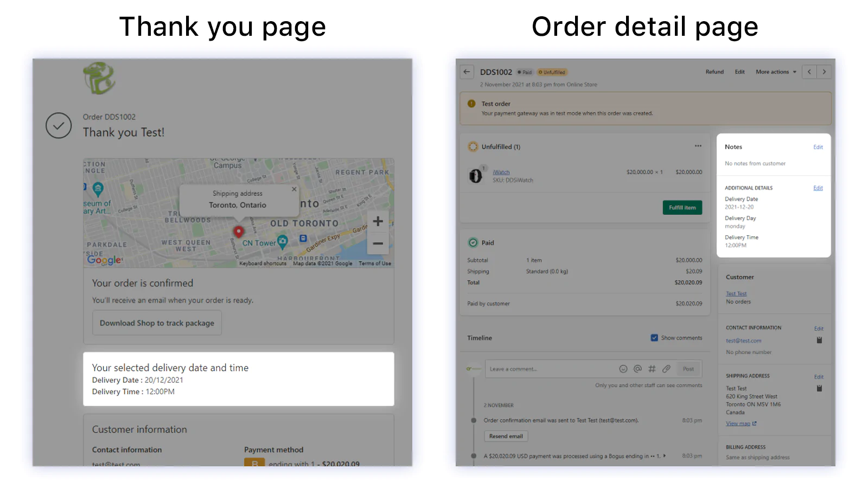Open the More actions dropdown
This screenshot has width=868, height=488.
(776, 72)
